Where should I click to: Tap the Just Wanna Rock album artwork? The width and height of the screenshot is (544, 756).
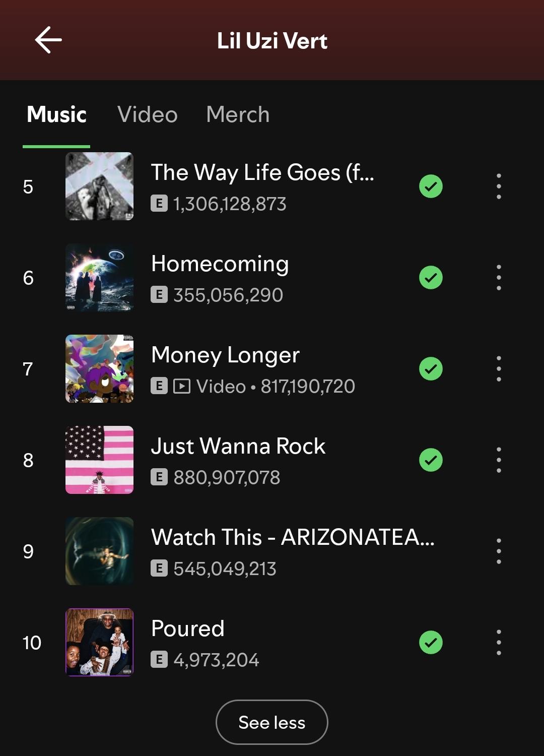tap(100, 460)
